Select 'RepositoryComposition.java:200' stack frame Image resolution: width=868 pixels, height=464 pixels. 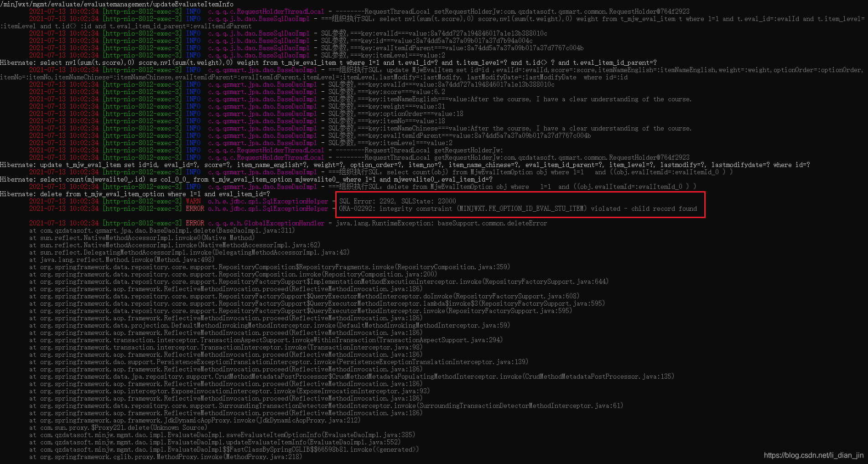[233, 274]
